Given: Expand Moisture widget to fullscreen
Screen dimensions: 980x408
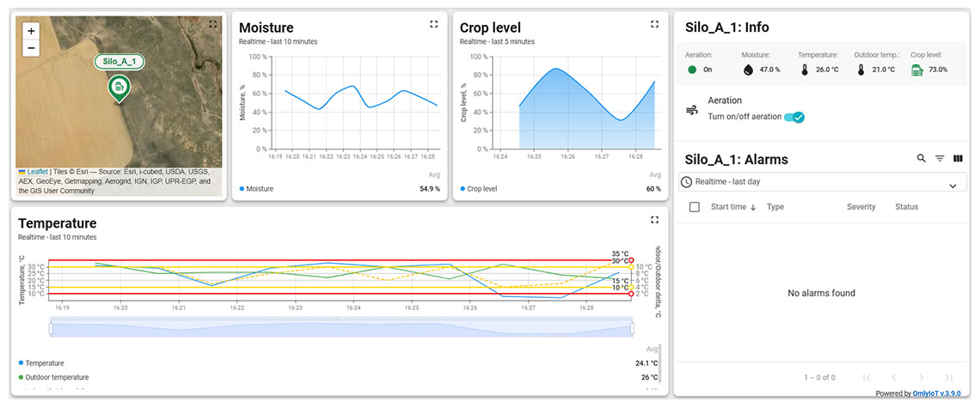Looking at the screenshot, I should coord(433,25).
